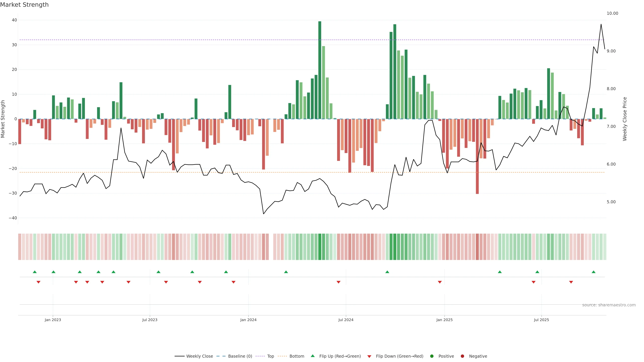Click the green Positive circle in legend

432,356
